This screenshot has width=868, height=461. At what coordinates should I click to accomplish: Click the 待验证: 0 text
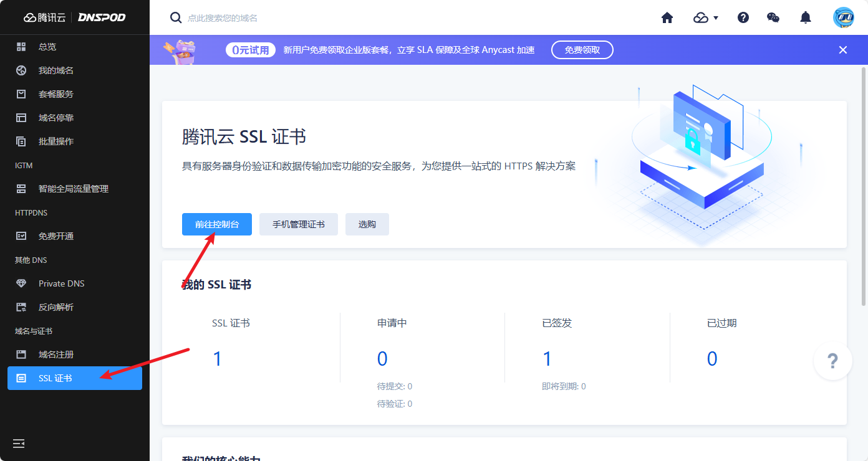coord(395,404)
